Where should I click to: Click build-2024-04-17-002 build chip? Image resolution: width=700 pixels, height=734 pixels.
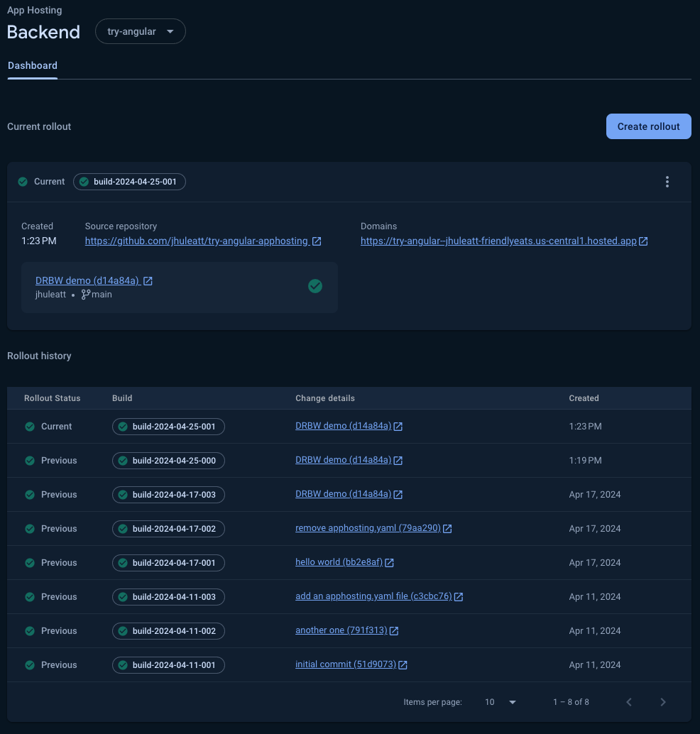click(x=168, y=529)
